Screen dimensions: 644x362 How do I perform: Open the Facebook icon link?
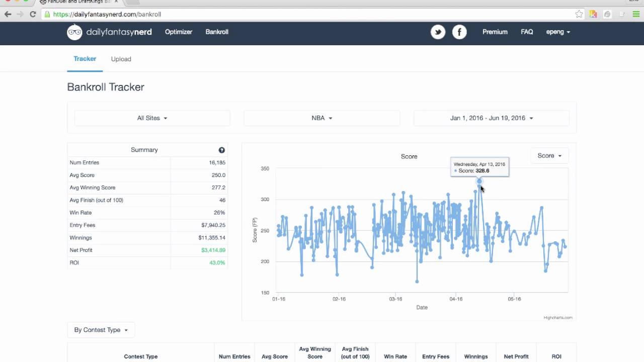tap(459, 32)
